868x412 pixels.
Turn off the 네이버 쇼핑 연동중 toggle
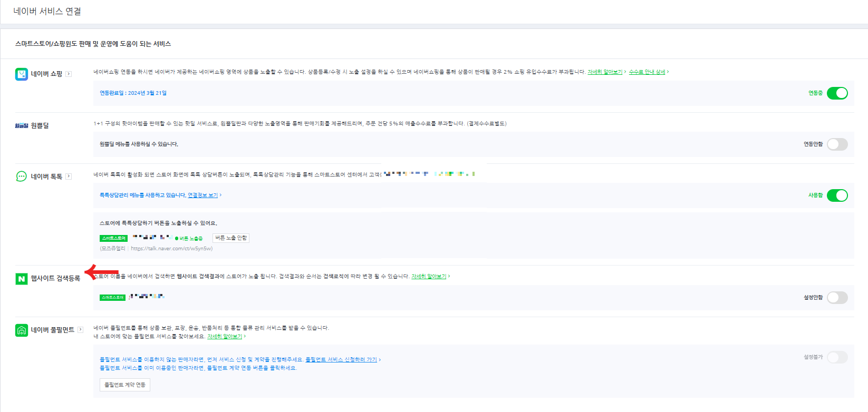(837, 93)
